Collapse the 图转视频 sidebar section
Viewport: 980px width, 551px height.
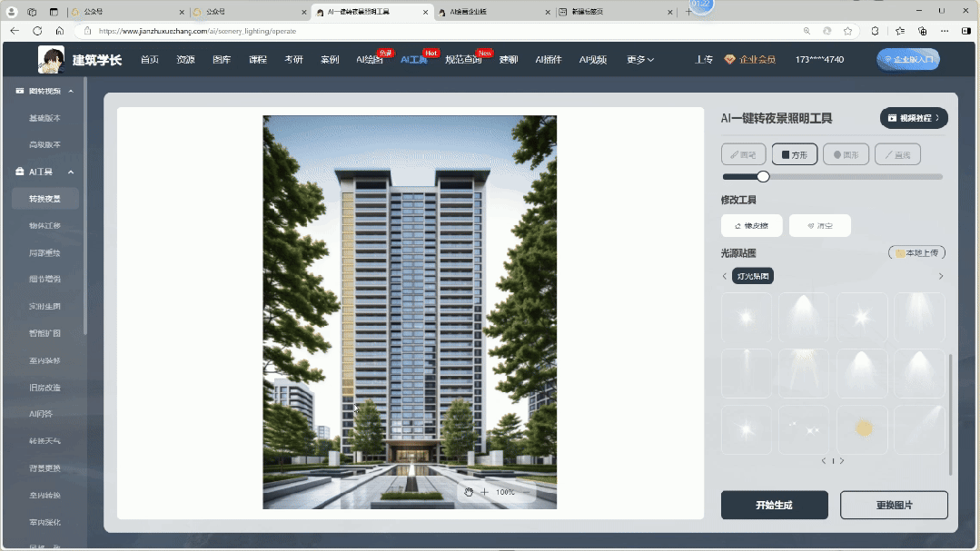71,91
